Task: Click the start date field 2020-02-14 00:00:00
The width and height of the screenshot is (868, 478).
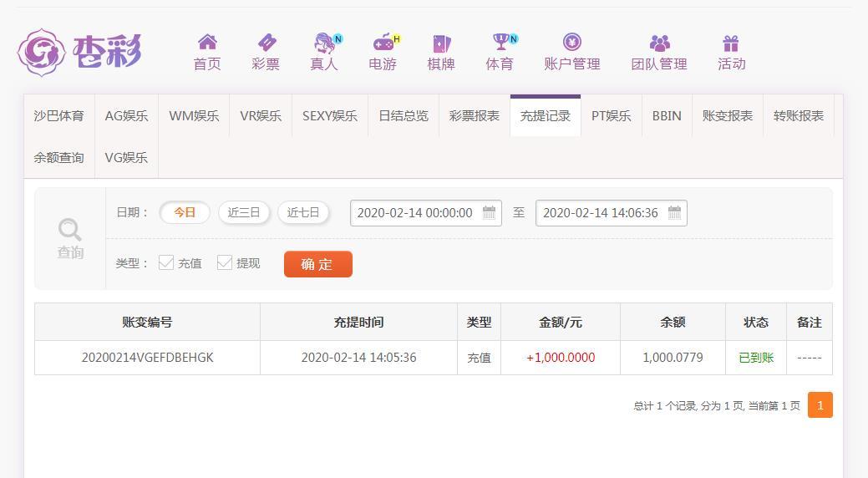Action: [426, 213]
